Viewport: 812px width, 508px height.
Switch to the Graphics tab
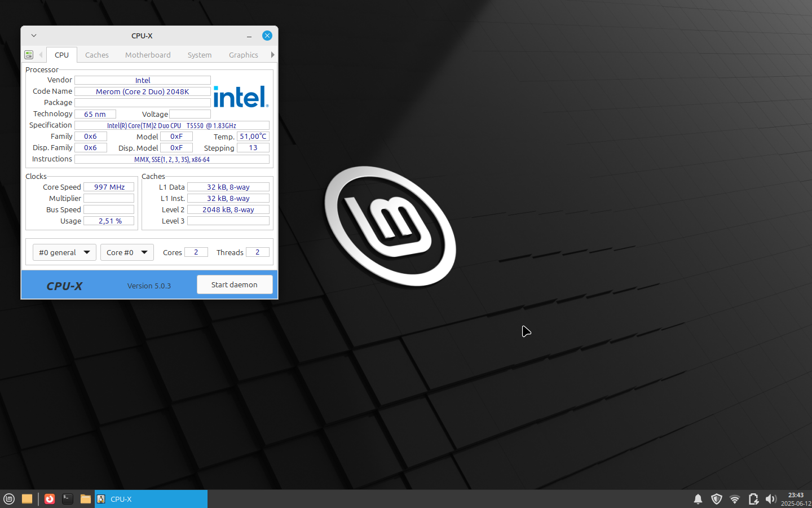coord(244,55)
